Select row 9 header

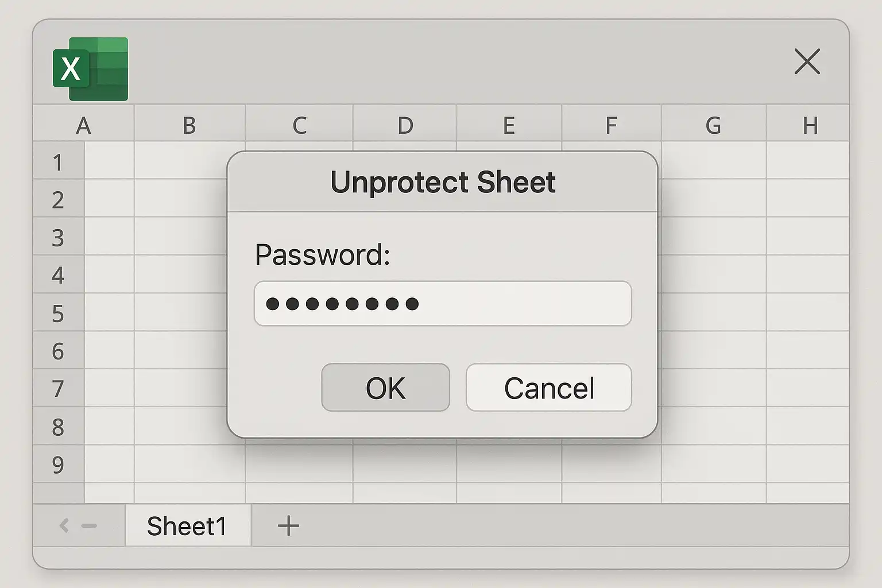[x=59, y=463]
